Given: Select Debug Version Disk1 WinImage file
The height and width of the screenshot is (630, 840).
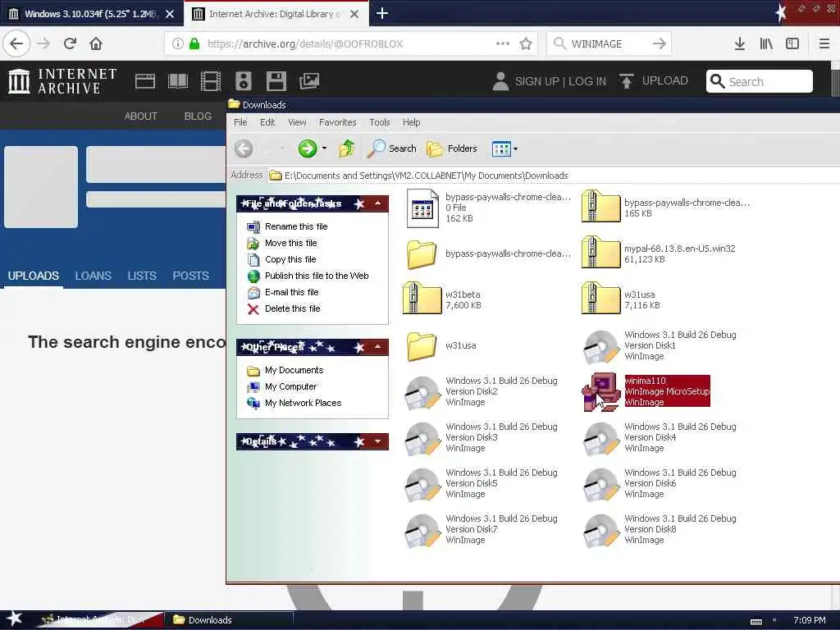Looking at the screenshot, I should [660, 345].
